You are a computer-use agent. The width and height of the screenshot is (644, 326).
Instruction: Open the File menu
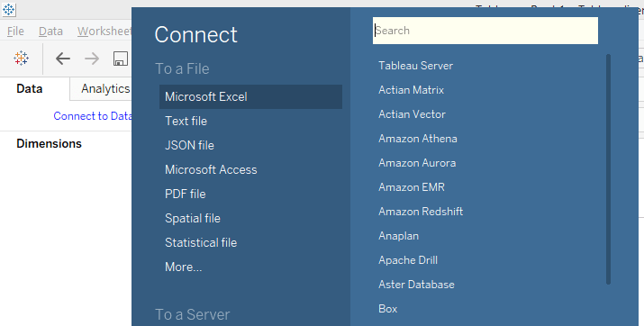(15, 32)
